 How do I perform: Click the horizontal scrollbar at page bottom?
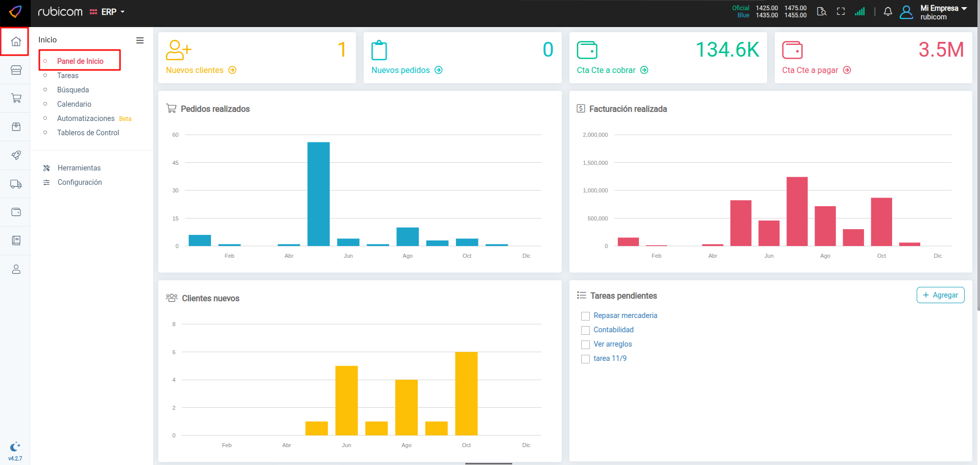tap(488, 463)
